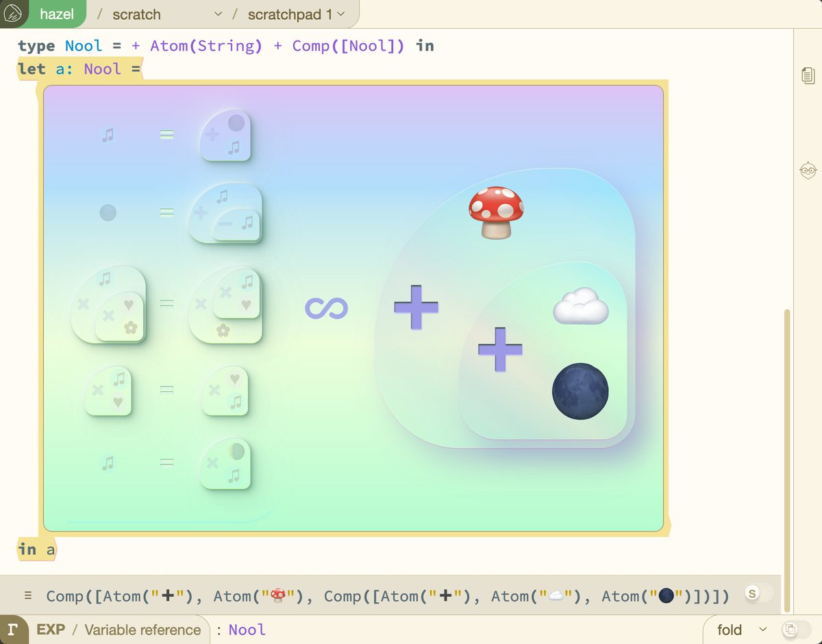Click the result row menu icon
822x644 pixels.
coord(28,595)
